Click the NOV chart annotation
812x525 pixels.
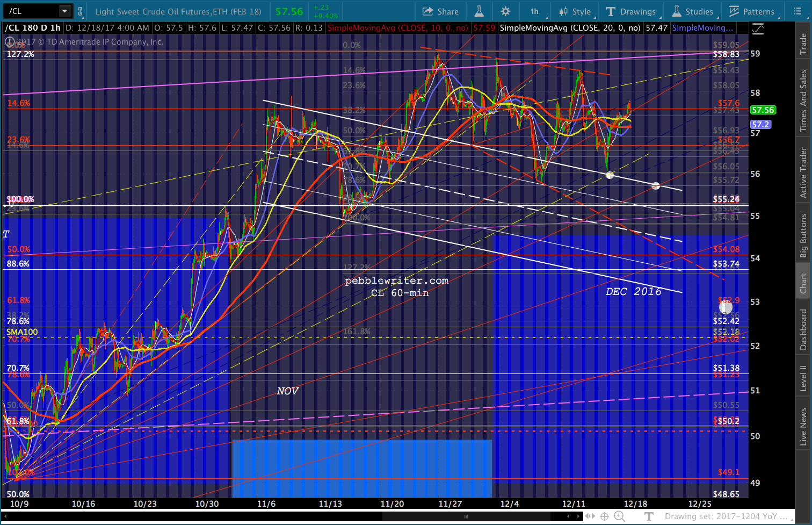tap(287, 391)
